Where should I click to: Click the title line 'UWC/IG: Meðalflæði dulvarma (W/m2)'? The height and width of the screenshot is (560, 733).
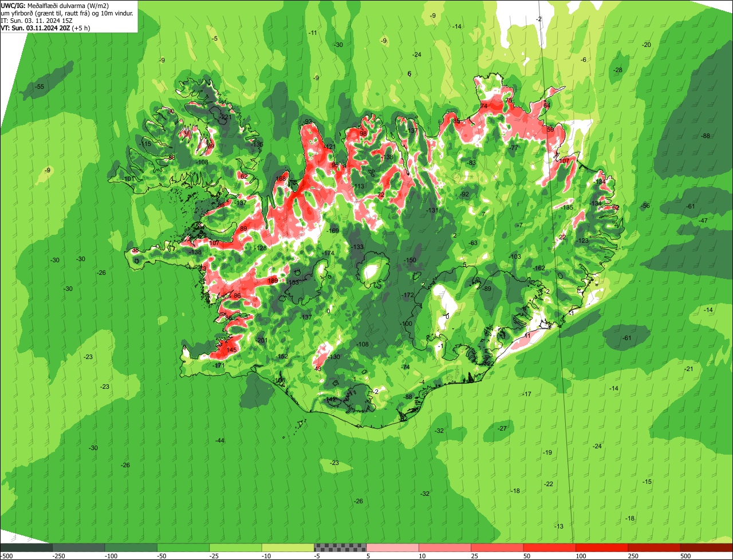(x=55, y=5)
